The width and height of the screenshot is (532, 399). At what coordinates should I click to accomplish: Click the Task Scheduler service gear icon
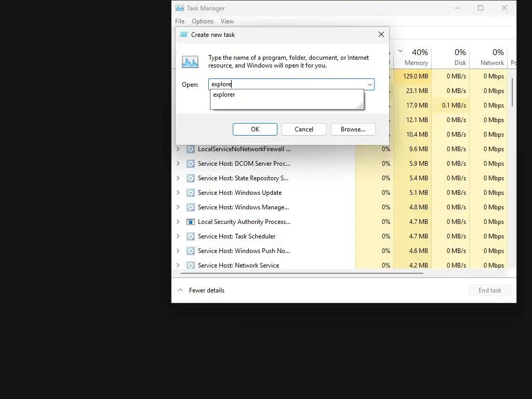(191, 236)
